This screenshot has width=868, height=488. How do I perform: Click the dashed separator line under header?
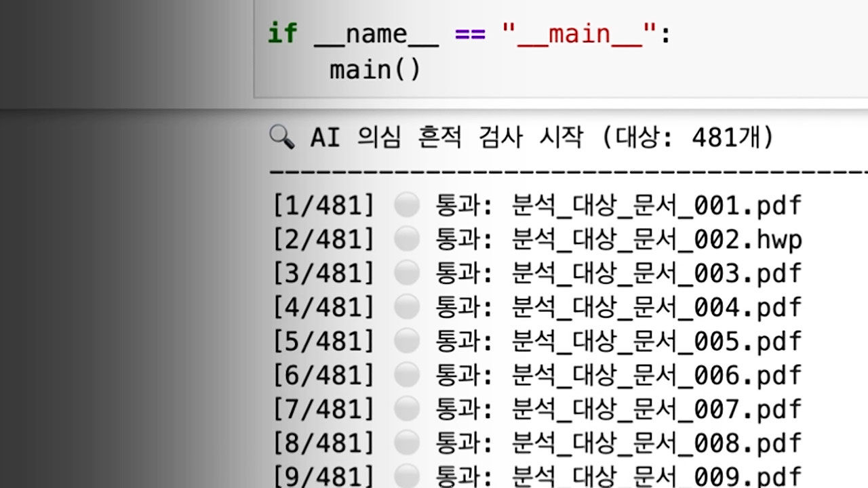point(563,172)
